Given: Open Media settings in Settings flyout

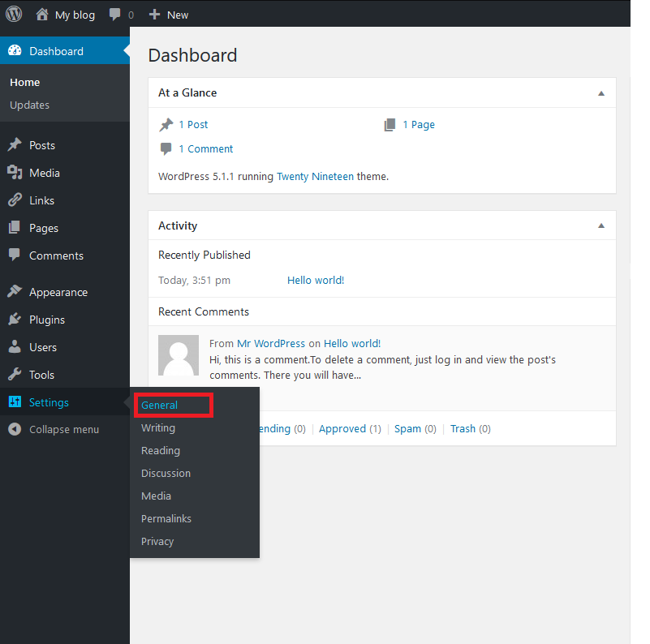Looking at the screenshot, I should click(156, 496).
